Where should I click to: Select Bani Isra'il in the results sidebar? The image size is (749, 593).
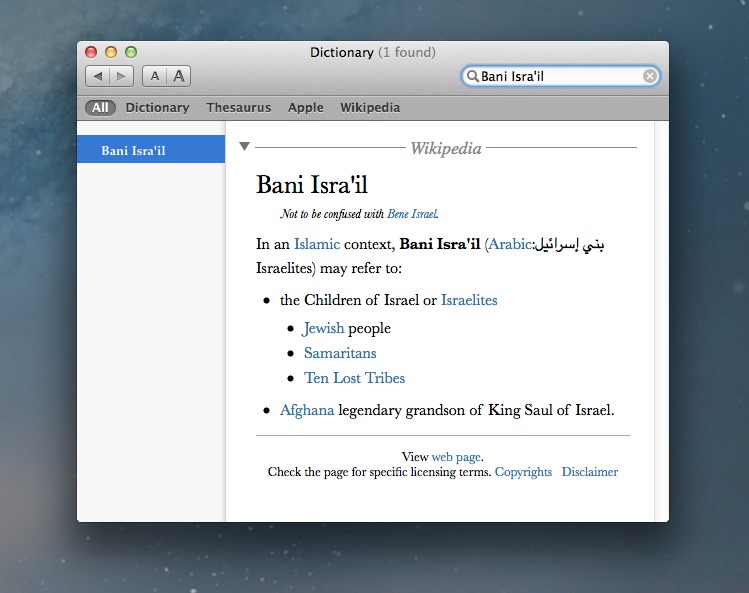point(151,149)
